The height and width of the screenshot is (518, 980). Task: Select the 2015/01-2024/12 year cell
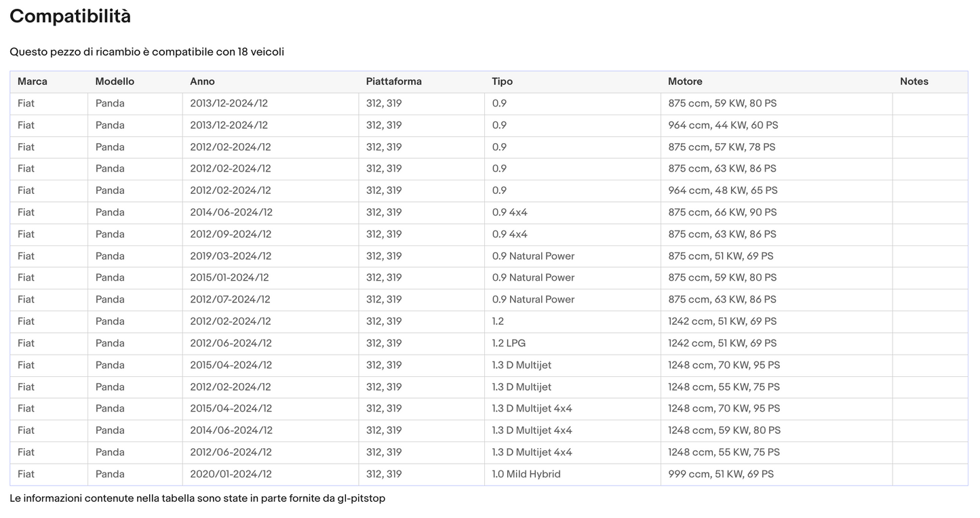[x=229, y=277]
